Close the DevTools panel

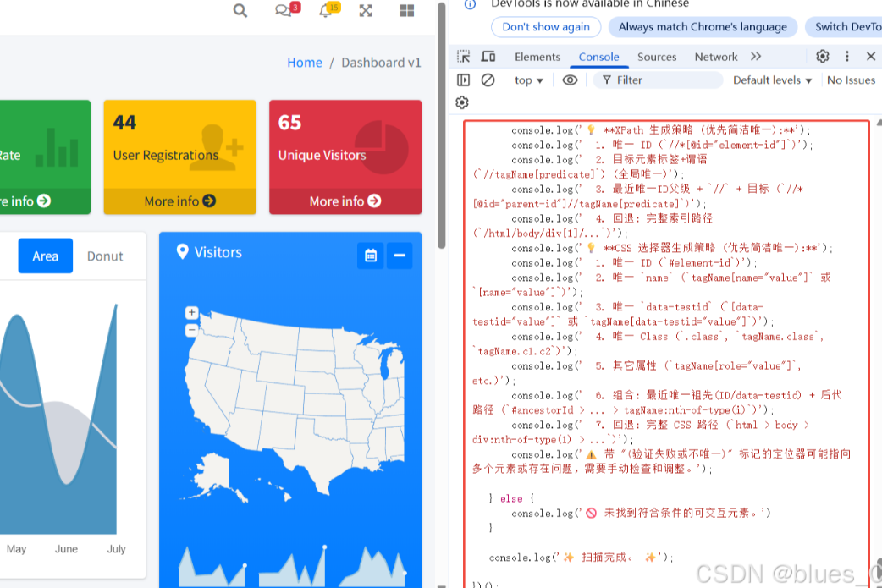pos(871,56)
